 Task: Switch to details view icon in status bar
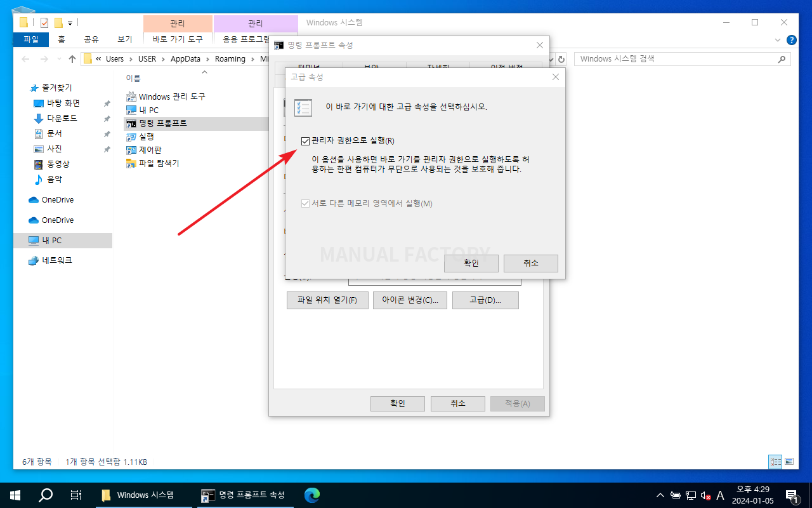(x=775, y=462)
